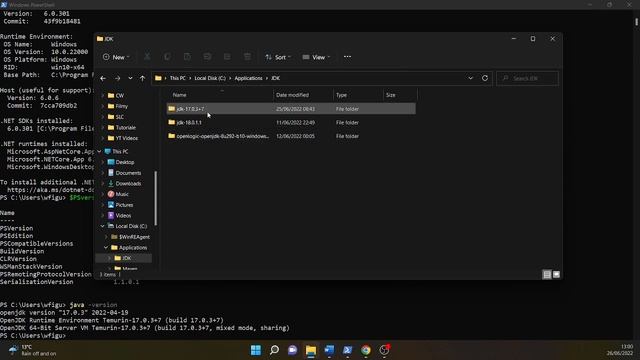Go up one folder level arrow

pos(142,78)
